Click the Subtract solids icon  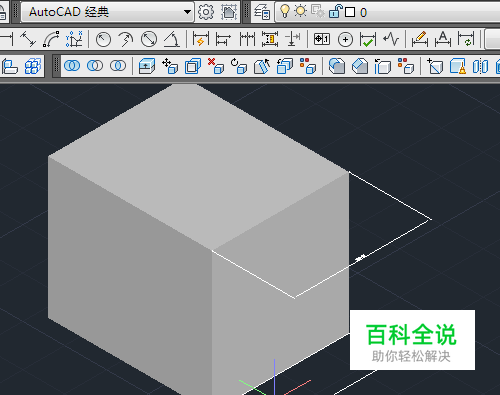pos(95,66)
